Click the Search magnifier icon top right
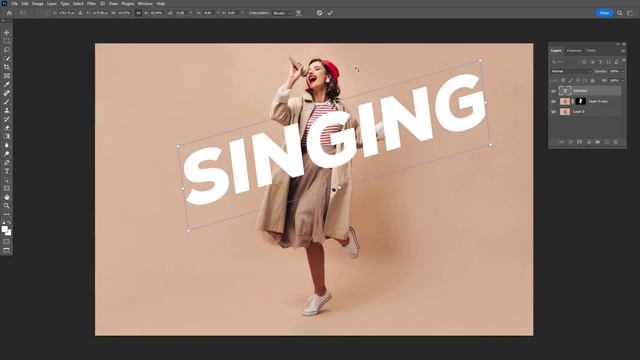This screenshot has height=360, width=640. coord(620,13)
